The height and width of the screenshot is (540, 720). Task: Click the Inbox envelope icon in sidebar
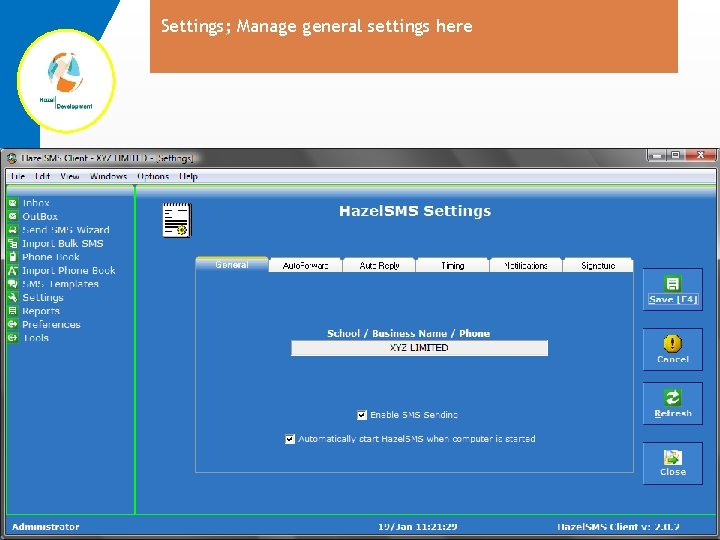tap(13, 202)
